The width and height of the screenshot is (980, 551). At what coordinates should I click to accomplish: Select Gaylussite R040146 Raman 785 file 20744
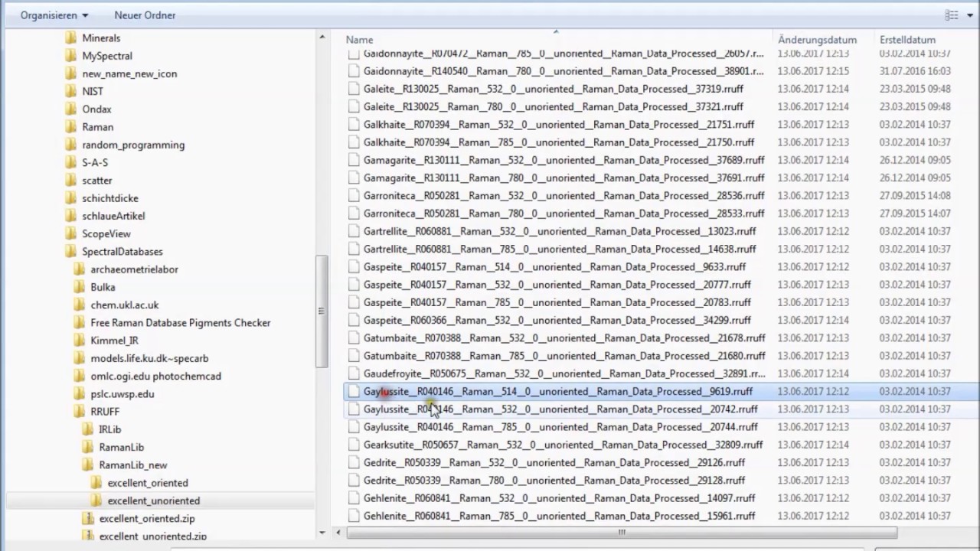(560, 427)
